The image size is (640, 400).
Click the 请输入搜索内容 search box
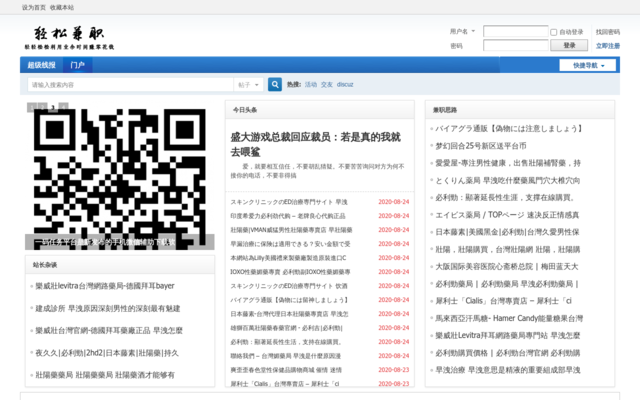(x=131, y=85)
